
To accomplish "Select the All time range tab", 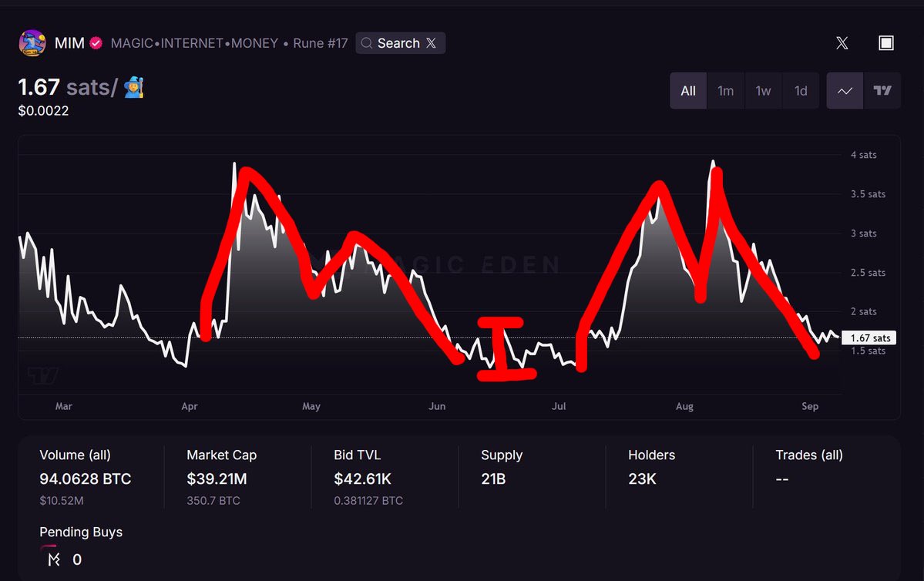I will point(688,91).
